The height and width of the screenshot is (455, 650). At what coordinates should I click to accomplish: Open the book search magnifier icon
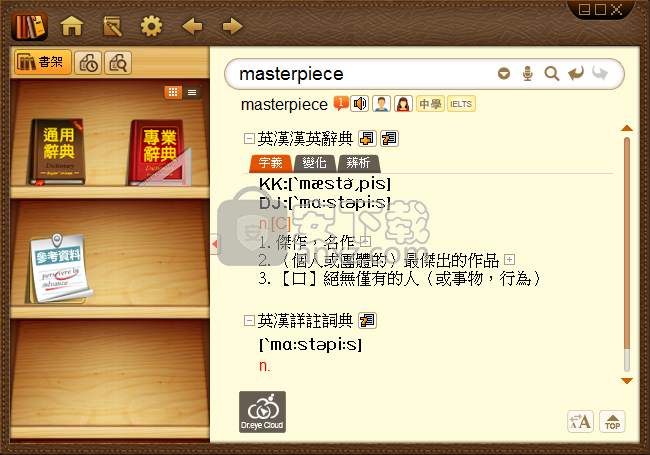[118, 63]
